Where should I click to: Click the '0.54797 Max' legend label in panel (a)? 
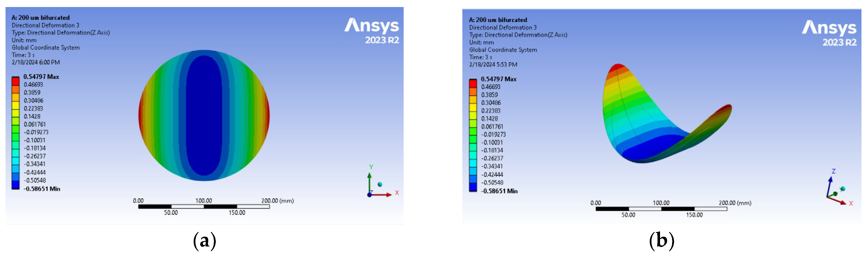[x=41, y=77]
